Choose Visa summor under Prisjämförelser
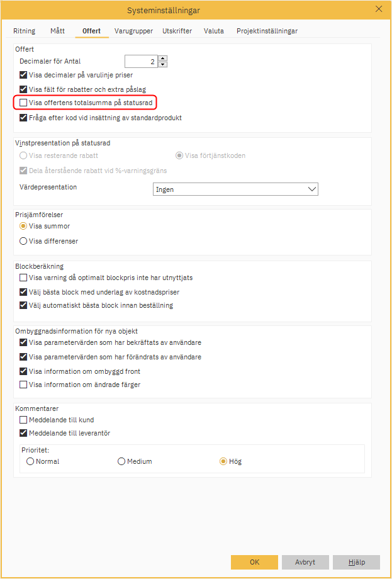The width and height of the screenshot is (392, 579). click(x=24, y=226)
